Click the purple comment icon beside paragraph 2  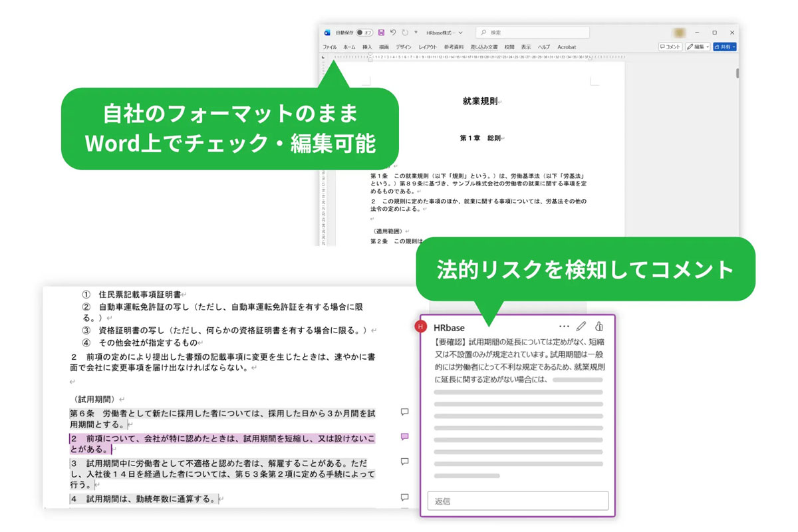404,437
